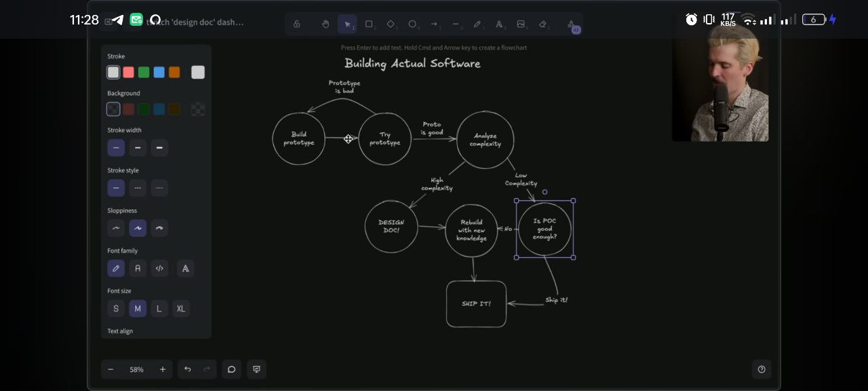Click the 'Rebuild with new knowledge' circle
Image resolution: width=868 pixels, height=391 pixels.
[471, 230]
